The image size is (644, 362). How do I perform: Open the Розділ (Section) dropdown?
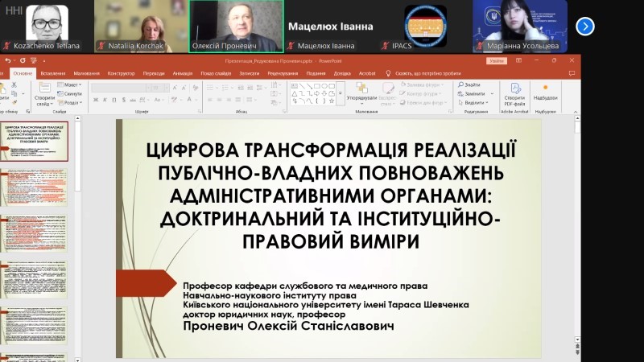coord(70,103)
